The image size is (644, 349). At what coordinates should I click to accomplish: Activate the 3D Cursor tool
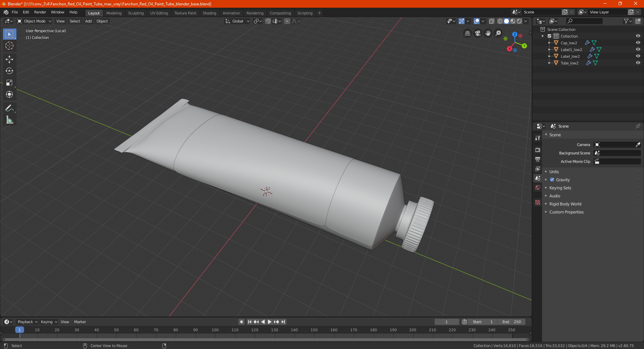pyautogui.click(x=9, y=46)
